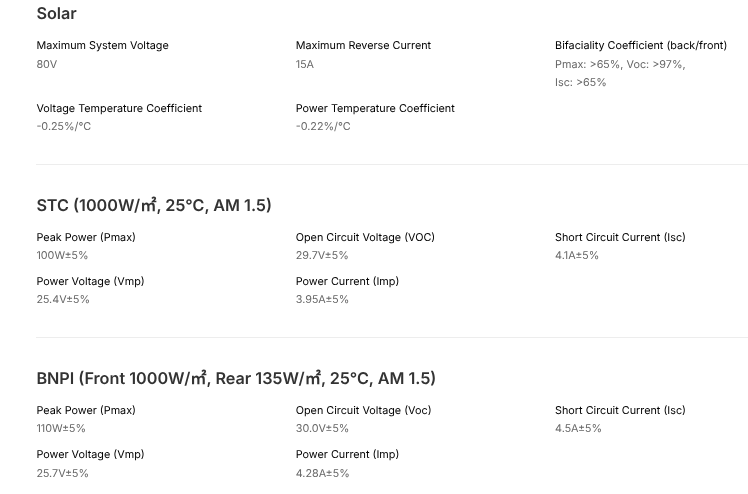Screen dimensions: 748x494
Task: Click the Voltage Temperature Coefficient label
Action: pyautogui.click(x=119, y=108)
